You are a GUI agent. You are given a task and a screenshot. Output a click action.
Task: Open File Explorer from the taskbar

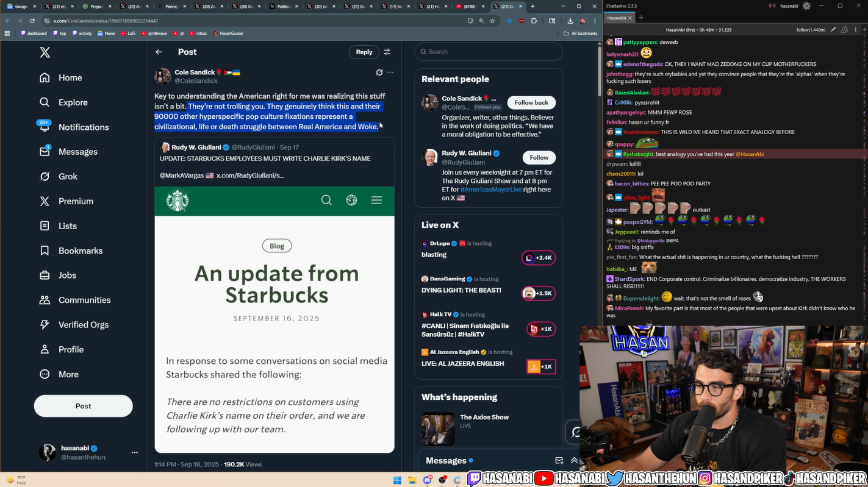point(412,480)
